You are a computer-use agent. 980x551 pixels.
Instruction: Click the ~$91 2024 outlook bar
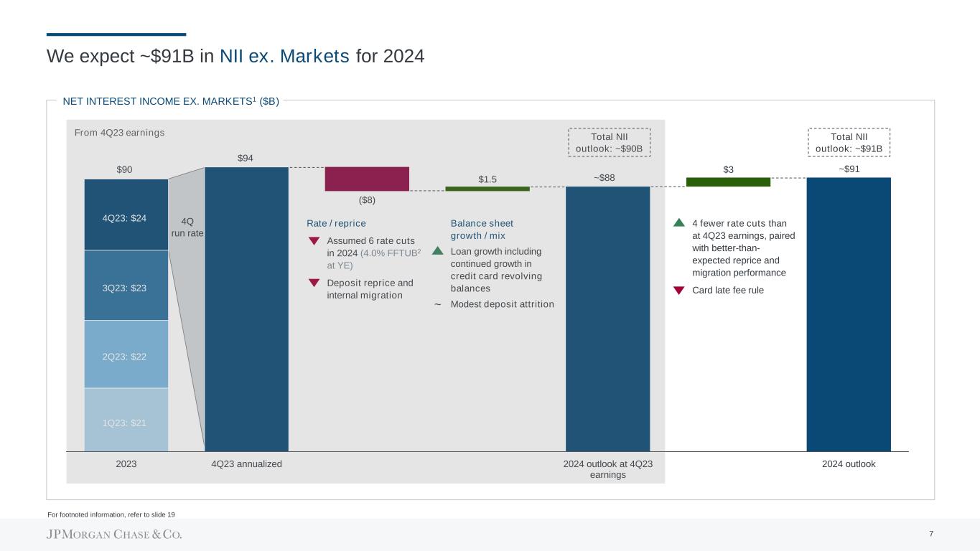(x=849, y=314)
